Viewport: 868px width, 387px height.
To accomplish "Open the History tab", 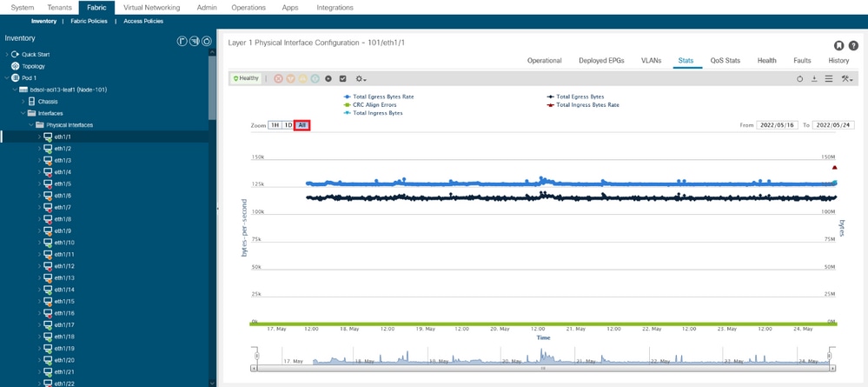I will click(x=838, y=60).
